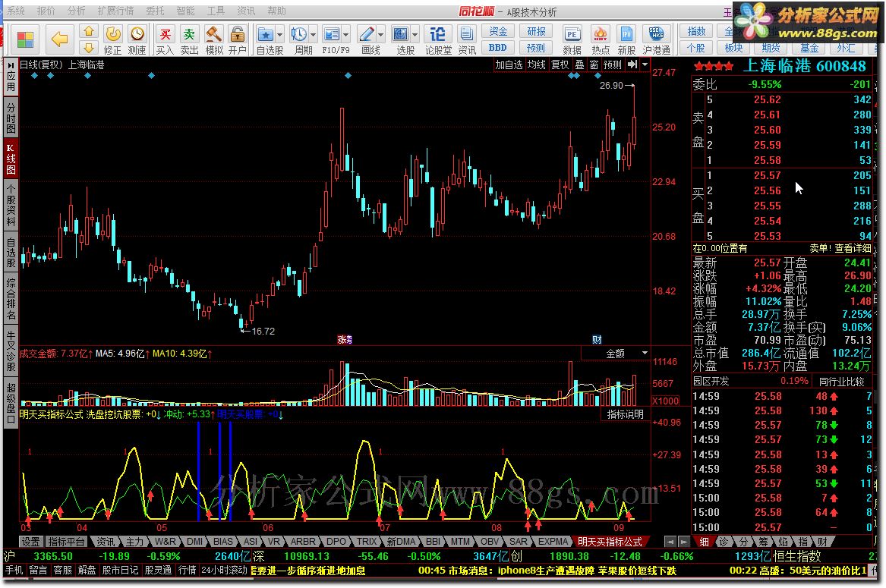Go back with the yellow left arrow
Screen dimensions: 886x588
[x=59, y=39]
